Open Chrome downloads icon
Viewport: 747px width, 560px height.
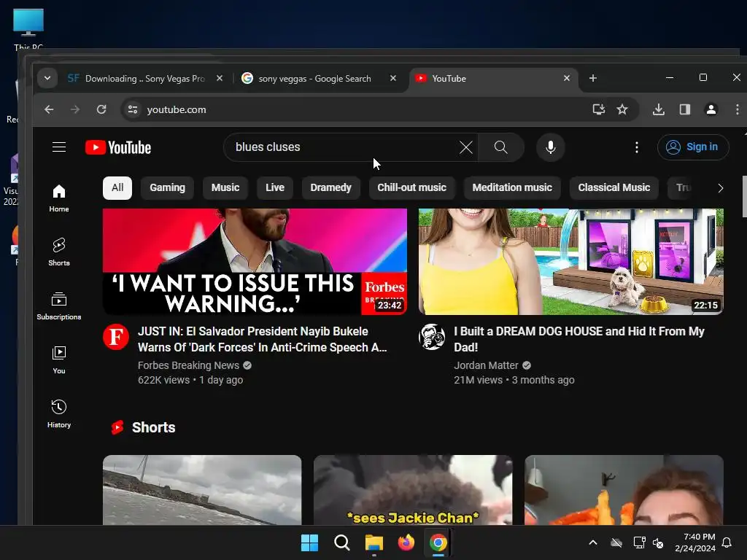pyautogui.click(x=659, y=109)
